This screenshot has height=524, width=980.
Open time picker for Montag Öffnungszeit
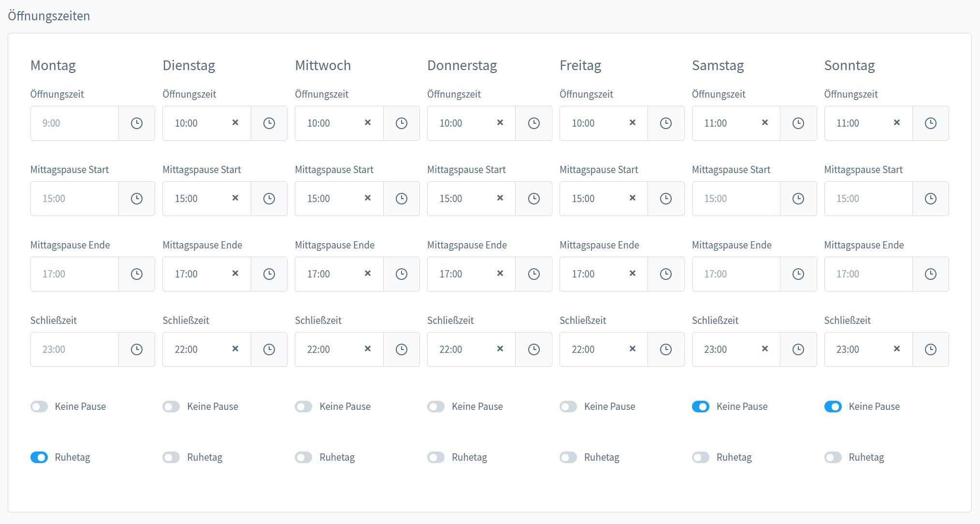pos(137,123)
